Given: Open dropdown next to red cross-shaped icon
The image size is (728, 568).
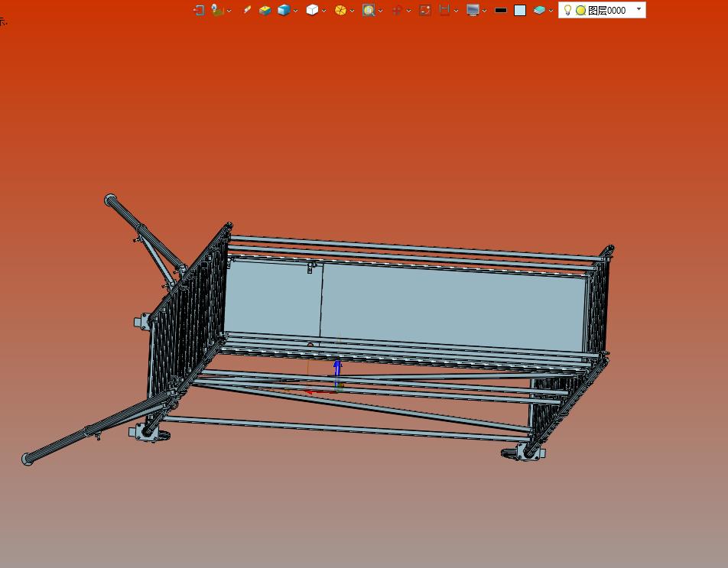Looking at the screenshot, I should [408, 11].
